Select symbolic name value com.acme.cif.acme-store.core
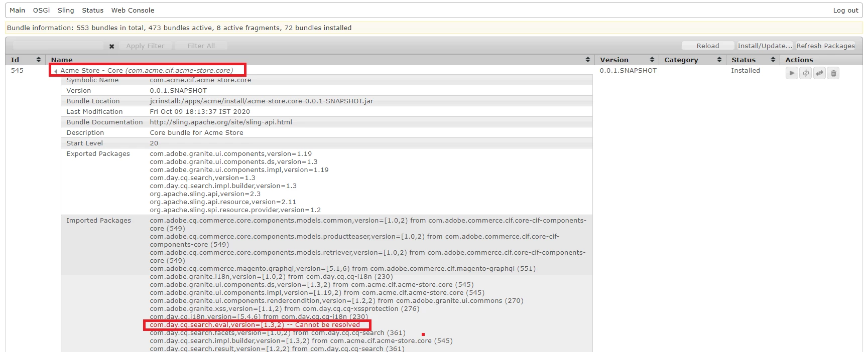Image resolution: width=868 pixels, height=352 pixels. [200, 80]
